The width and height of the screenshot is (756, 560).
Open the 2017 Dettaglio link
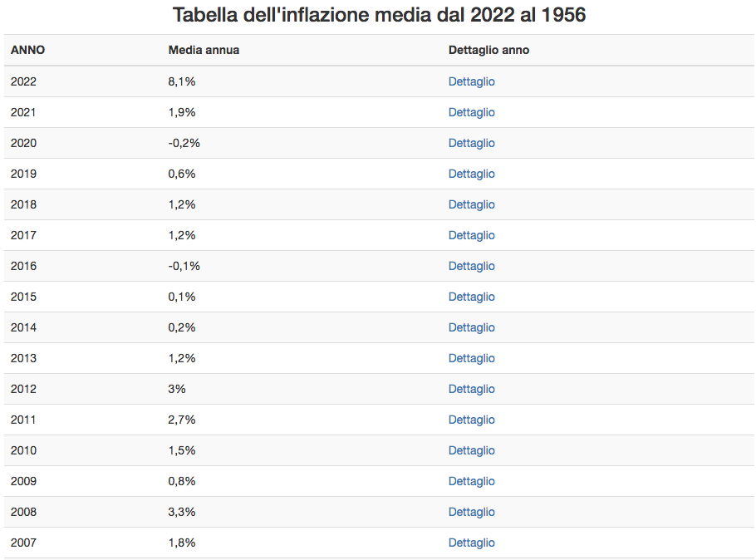[472, 235]
